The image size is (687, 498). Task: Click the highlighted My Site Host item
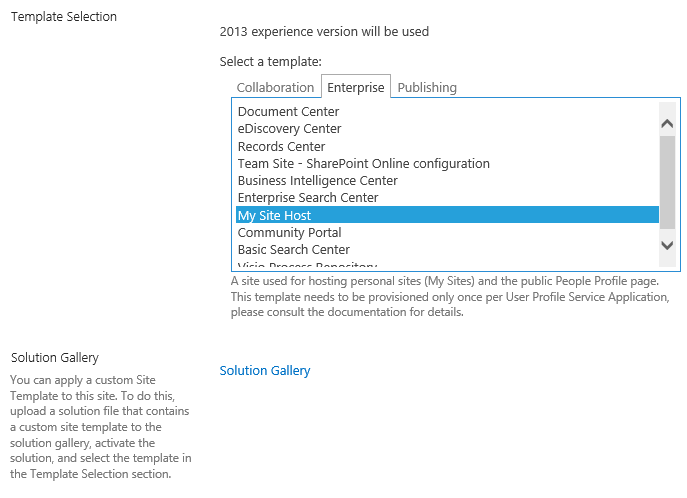click(447, 215)
